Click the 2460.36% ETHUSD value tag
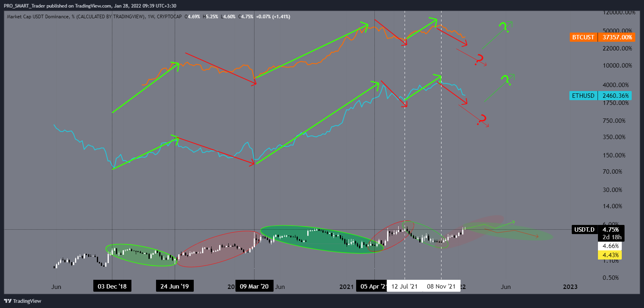Viewport: 644px width, 308px height. (x=615, y=96)
